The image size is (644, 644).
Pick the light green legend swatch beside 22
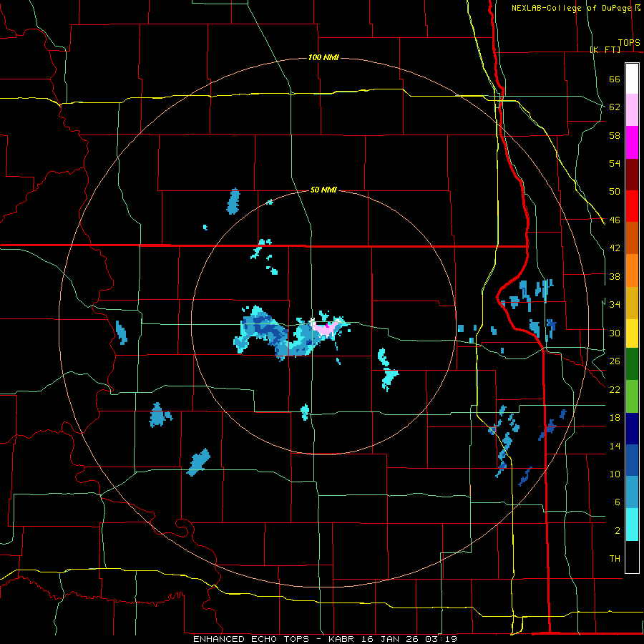pyautogui.click(x=632, y=396)
